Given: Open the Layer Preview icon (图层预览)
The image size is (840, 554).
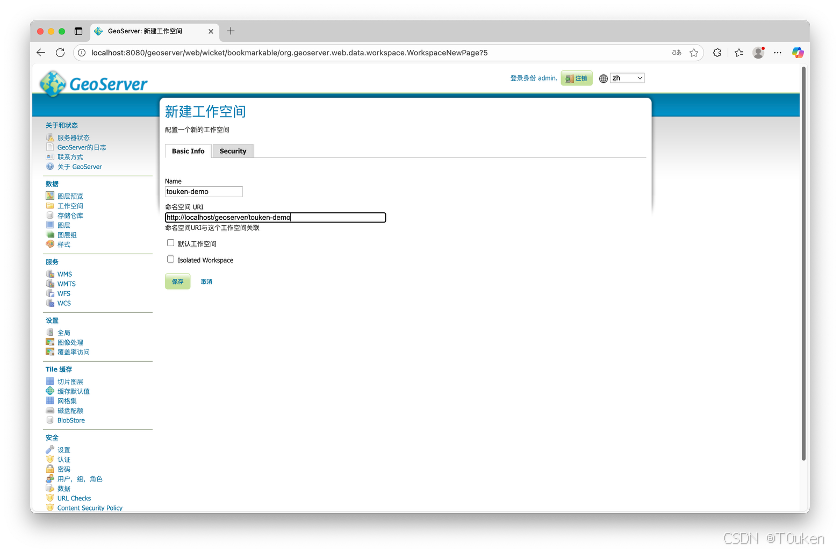Looking at the screenshot, I should [x=50, y=196].
